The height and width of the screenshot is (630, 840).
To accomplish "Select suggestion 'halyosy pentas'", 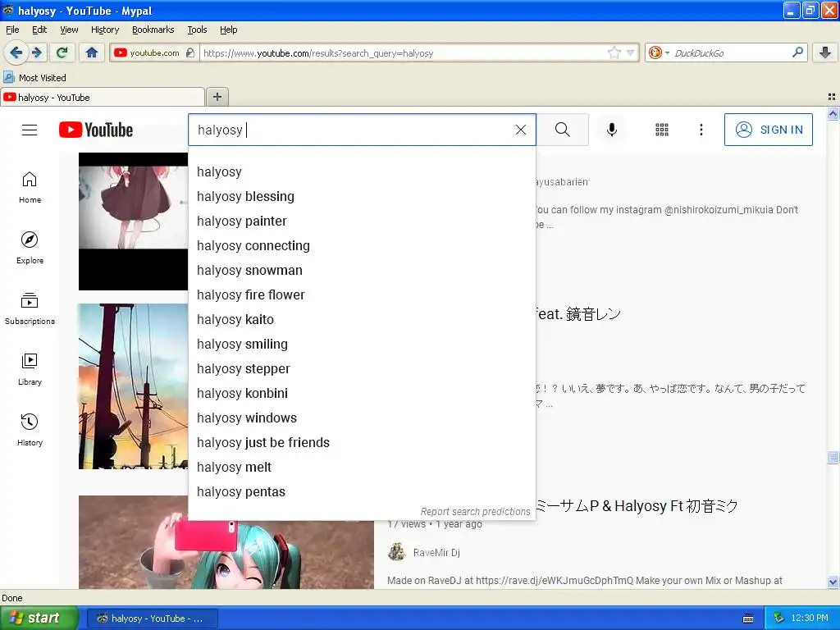I will 362,492.
